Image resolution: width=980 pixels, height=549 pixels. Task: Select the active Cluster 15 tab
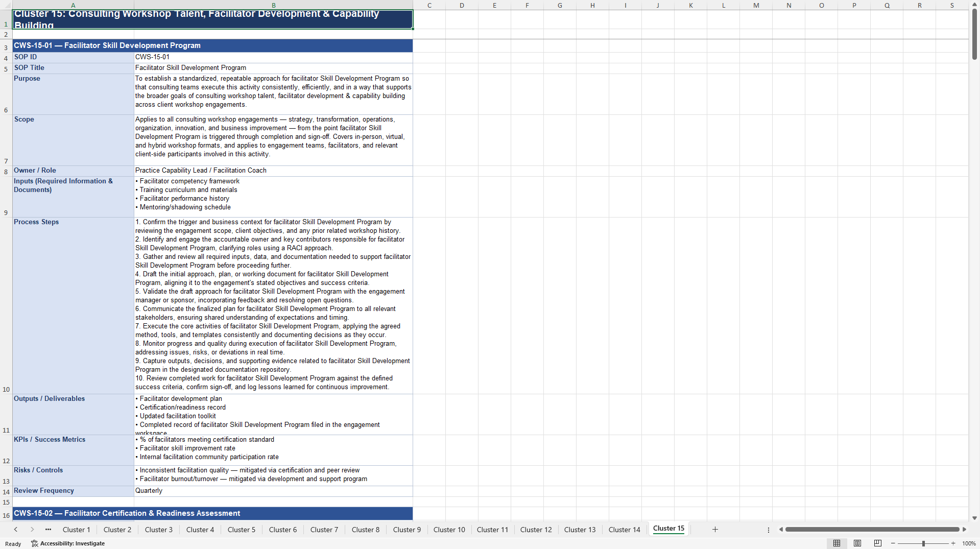pyautogui.click(x=668, y=529)
